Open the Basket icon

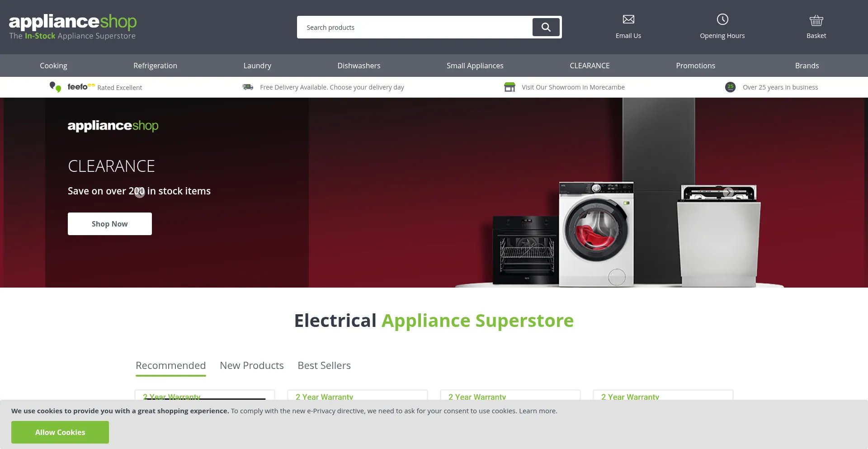click(816, 20)
